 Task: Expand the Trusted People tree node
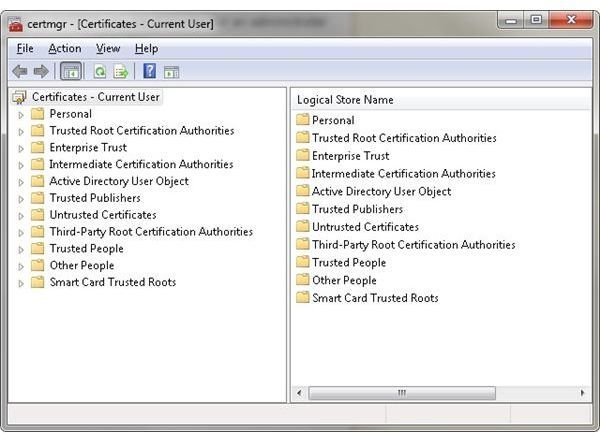point(21,250)
